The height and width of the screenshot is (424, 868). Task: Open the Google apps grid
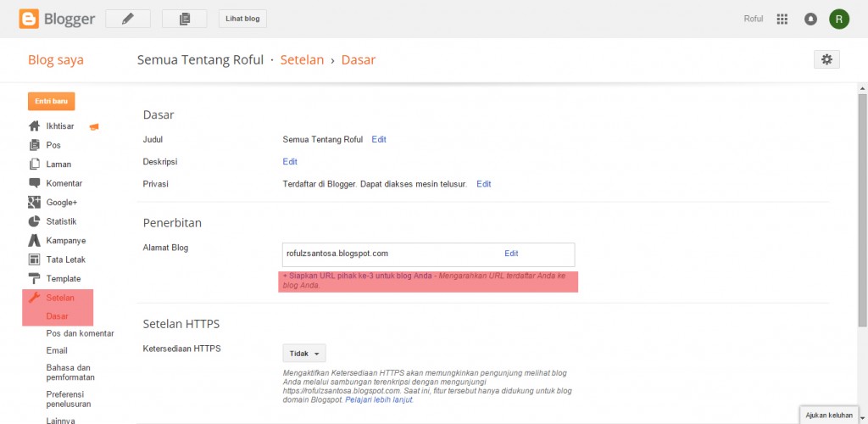click(782, 19)
